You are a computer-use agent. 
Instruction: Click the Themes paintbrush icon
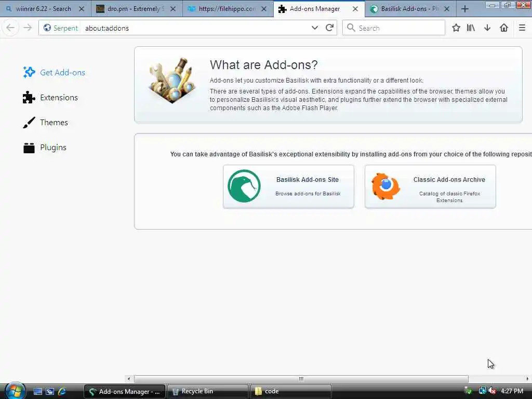29,123
